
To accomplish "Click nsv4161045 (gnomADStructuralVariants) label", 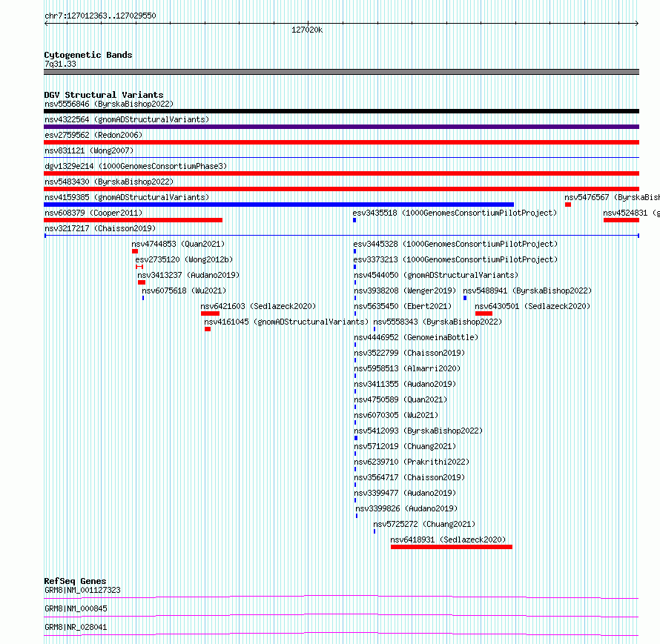I will click(286, 322).
